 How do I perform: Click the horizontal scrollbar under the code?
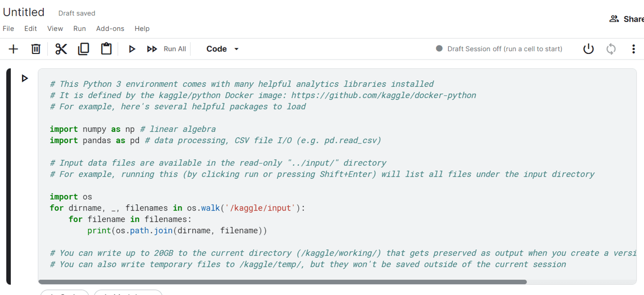pyautogui.click(x=282, y=282)
